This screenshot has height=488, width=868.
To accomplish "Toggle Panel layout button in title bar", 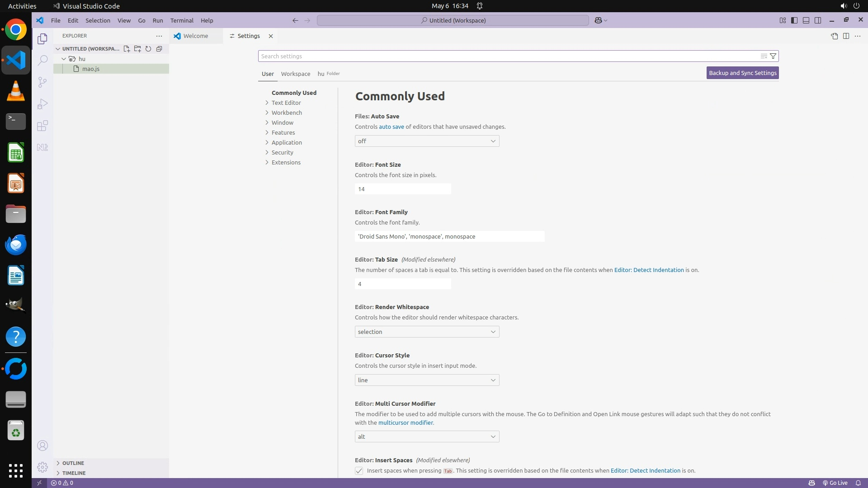I will coord(806,20).
